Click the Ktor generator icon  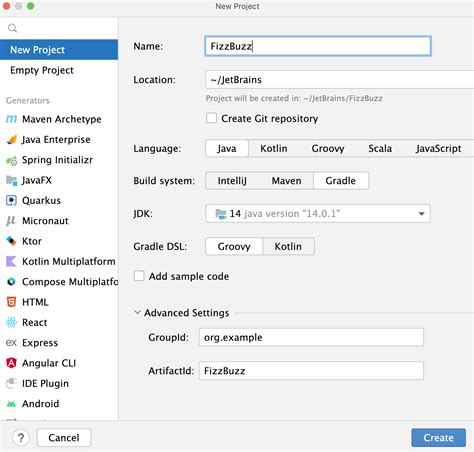pyautogui.click(x=11, y=241)
